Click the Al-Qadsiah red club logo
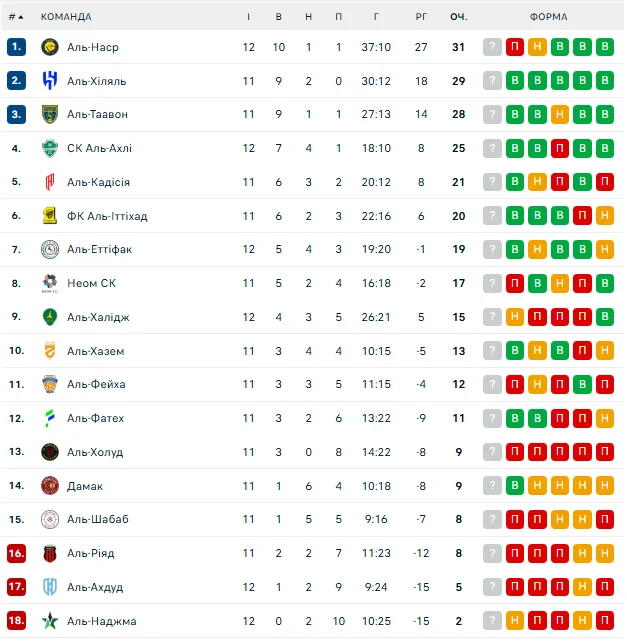Viewport: 627px width, 644px height. pos(50,182)
